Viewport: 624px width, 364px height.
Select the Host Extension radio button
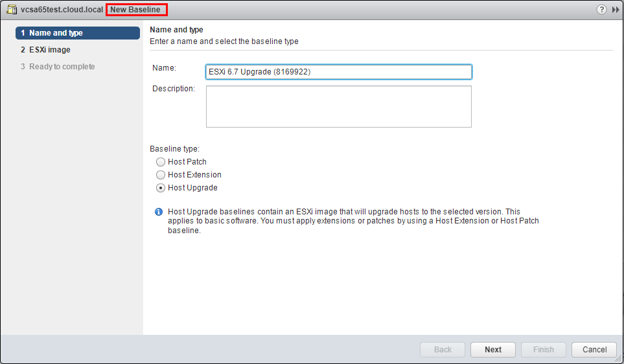coord(161,175)
